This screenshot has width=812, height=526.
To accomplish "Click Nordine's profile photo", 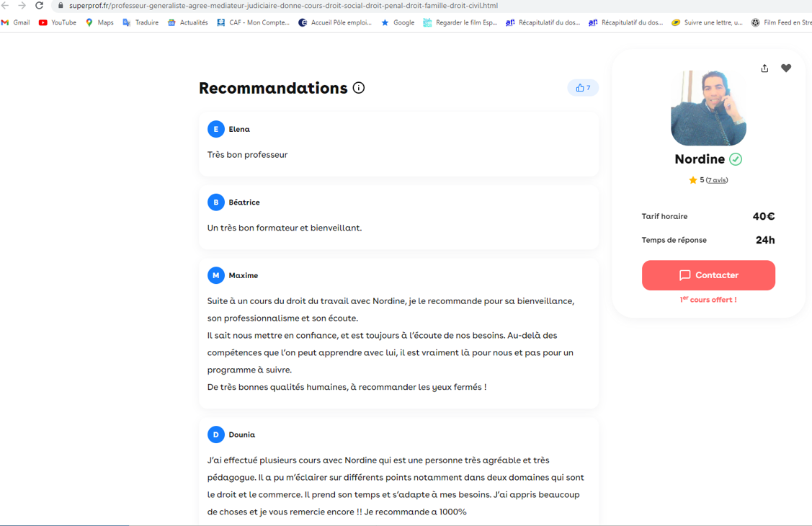I will point(708,108).
